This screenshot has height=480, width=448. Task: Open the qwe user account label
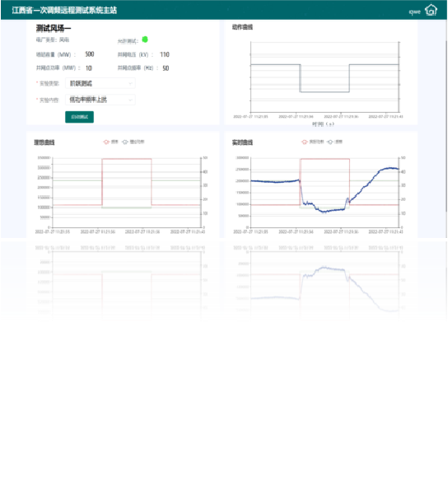pos(414,12)
